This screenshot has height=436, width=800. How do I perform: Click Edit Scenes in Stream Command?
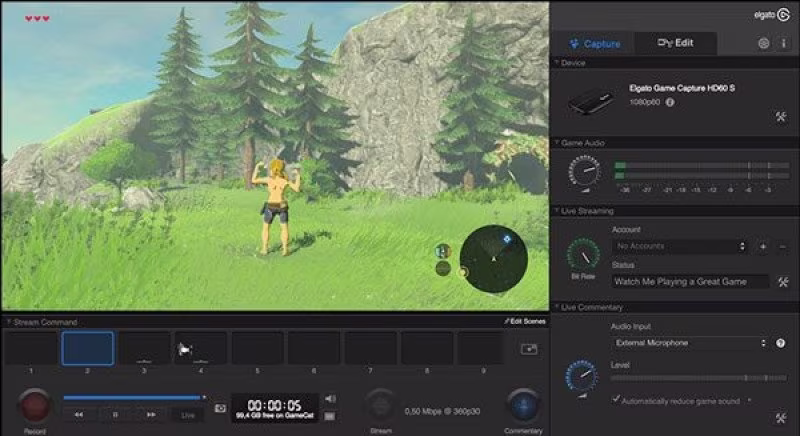tap(524, 321)
